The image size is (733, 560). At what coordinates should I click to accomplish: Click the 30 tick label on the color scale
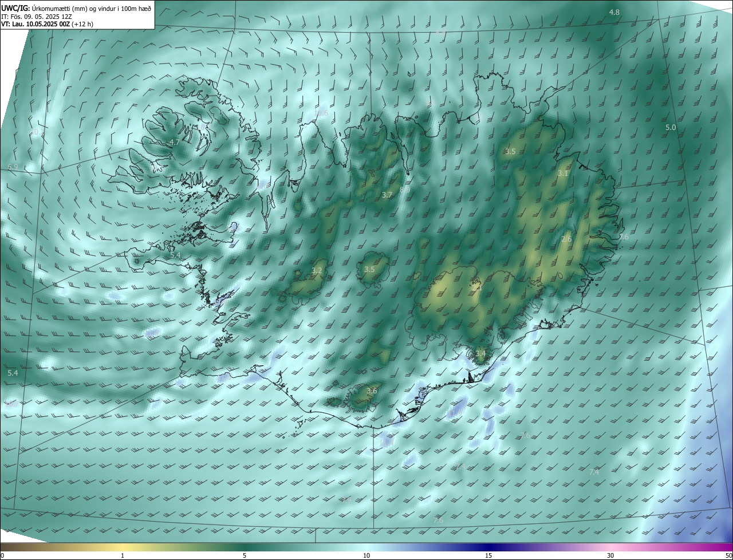(x=610, y=555)
